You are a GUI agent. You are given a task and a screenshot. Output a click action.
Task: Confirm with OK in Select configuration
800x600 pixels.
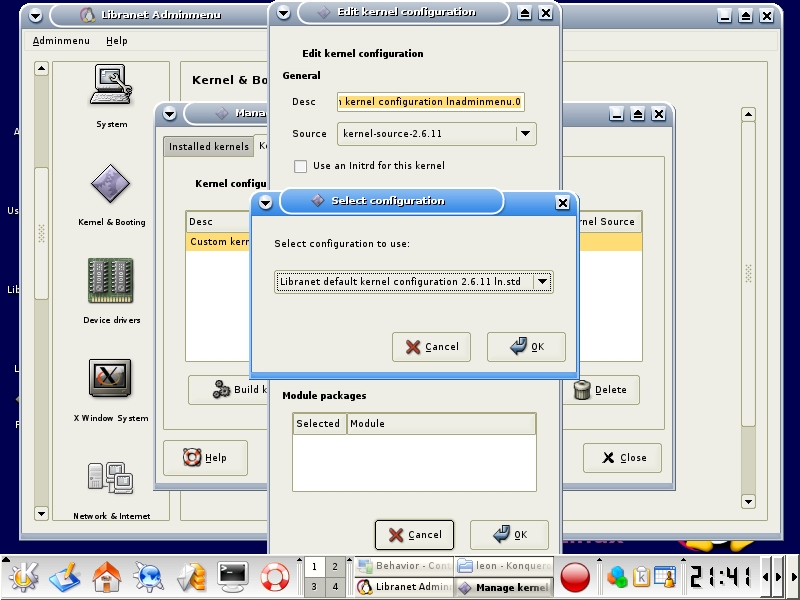(526, 347)
